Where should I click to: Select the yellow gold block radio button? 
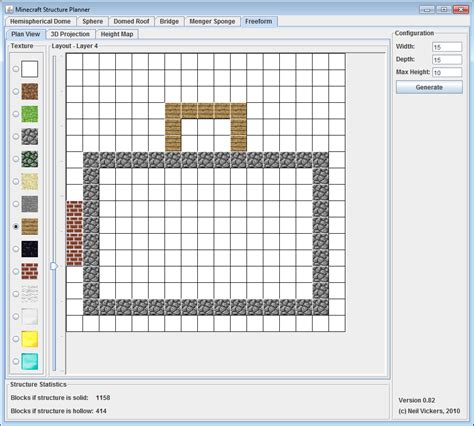coord(16,339)
